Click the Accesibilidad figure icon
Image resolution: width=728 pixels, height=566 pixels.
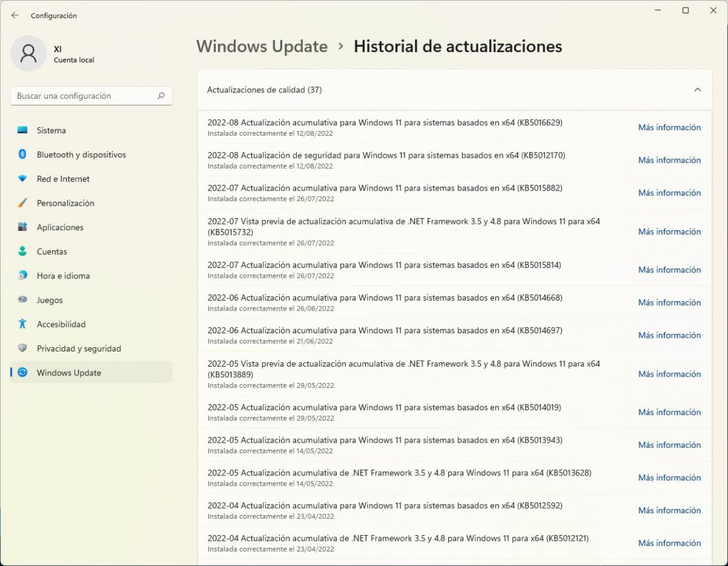[x=23, y=324]
